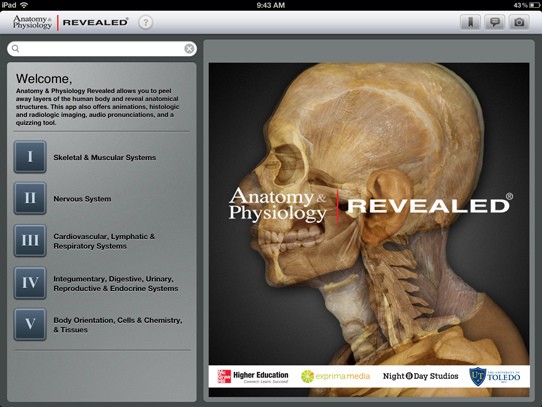Tap the University of Toledo logo
542x407 pixels.
pyautogui.click(x=495, y=376)
